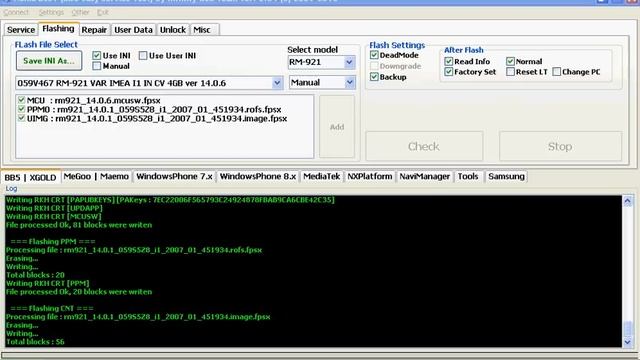Open the WindowsPhone 7.x tab

click(x=175, y=176)
